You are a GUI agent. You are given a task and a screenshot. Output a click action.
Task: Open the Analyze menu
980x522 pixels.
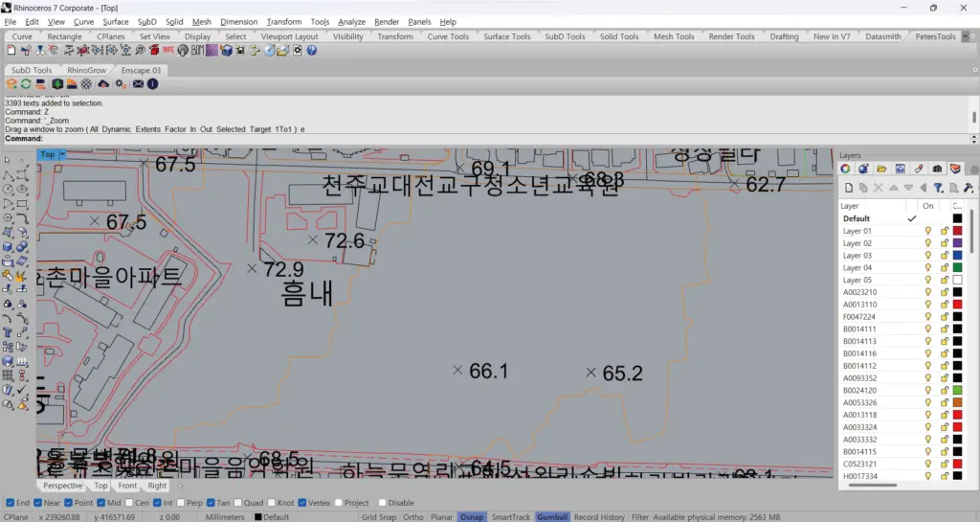352,21
